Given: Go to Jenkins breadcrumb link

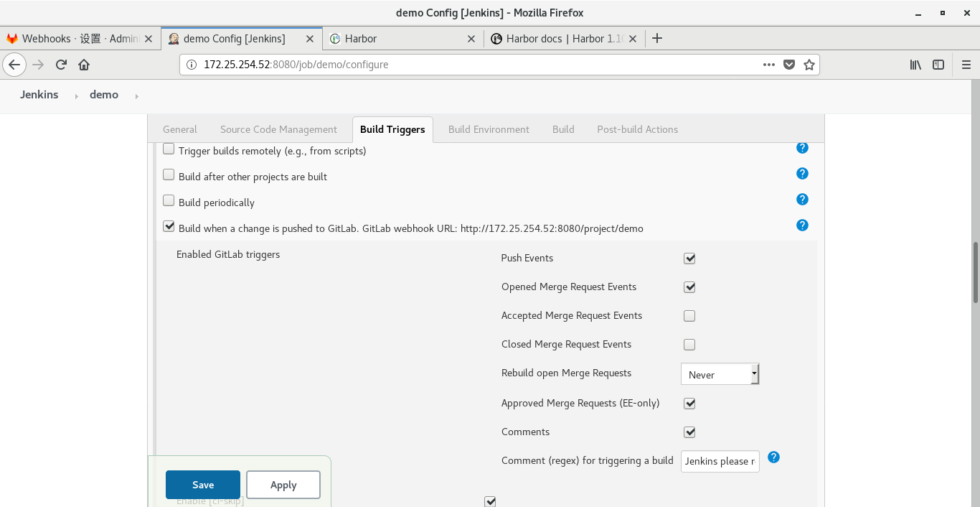Looking at the screenshot, I should 39,95.
